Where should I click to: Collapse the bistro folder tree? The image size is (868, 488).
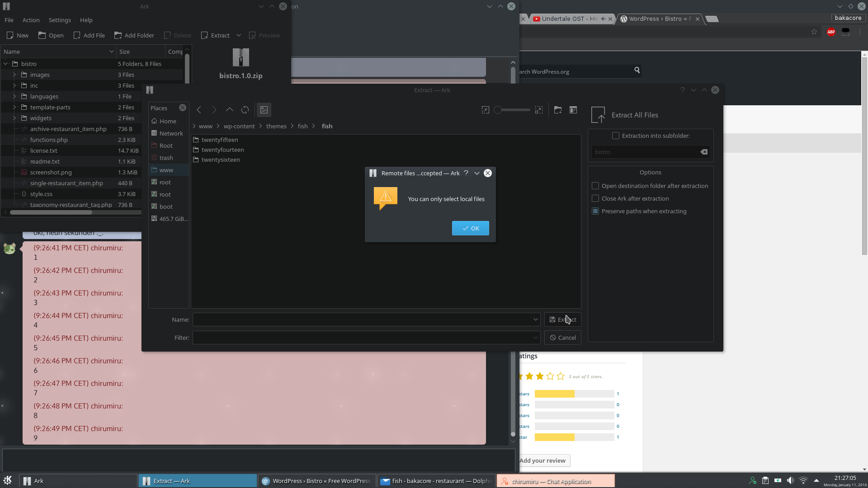[6, 64]
